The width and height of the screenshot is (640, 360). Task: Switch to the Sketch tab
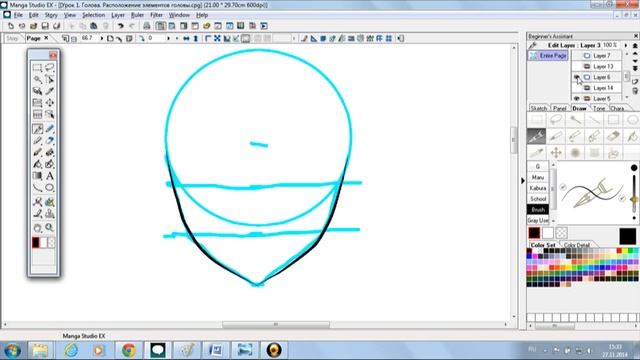click(x=538, y=108)
